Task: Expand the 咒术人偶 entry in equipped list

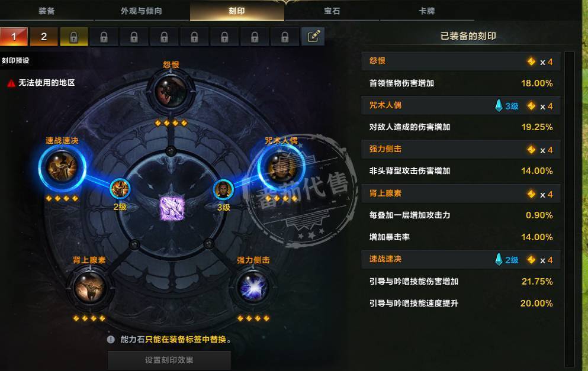Action: click(461, 106)
